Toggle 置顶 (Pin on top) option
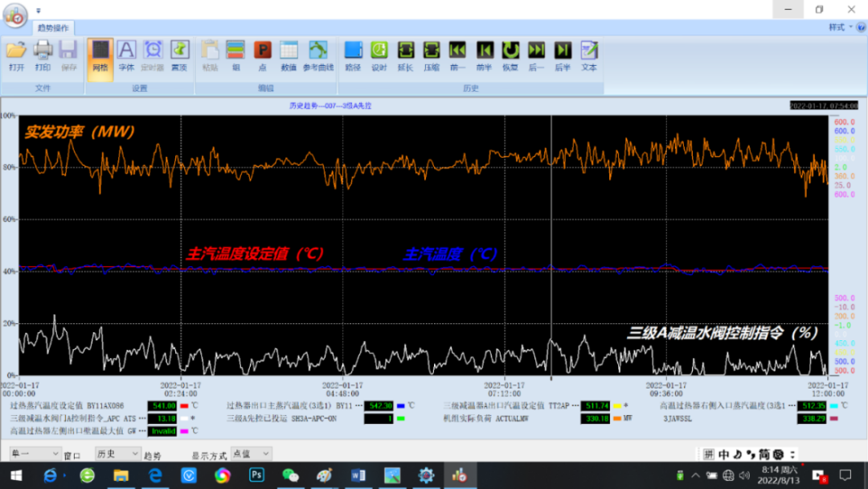The width and height of the screenshot is (868, 489). [179, 55]
